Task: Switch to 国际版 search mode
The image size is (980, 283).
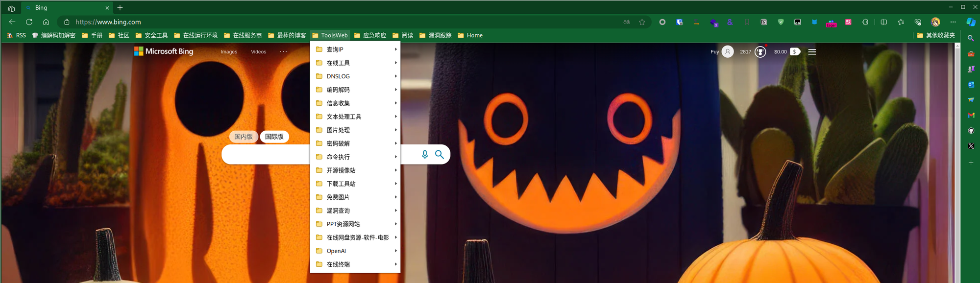Action: pyautogui.click(x=274, y=137)
